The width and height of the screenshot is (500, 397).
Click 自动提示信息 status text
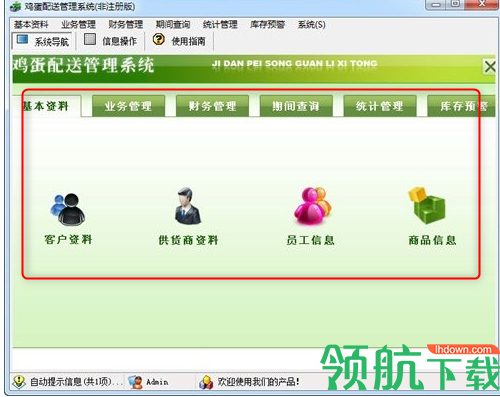click(76, 382)
